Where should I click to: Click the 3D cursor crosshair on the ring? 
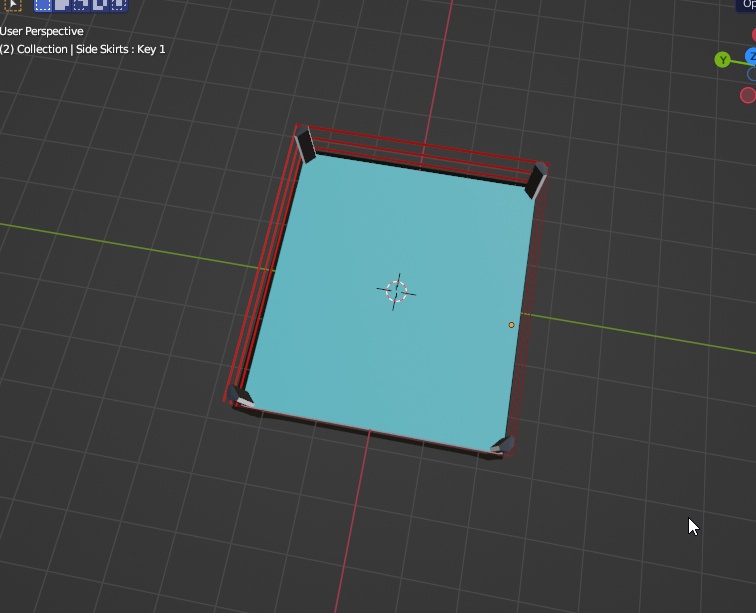396,292
